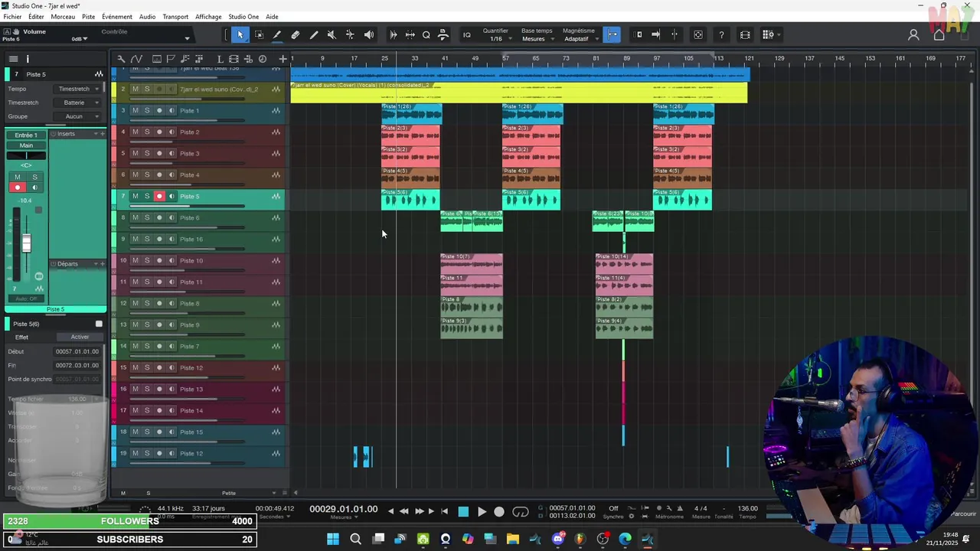Viewport: 980px width, 551px height.
Task: Click the Record transport button
Action: click(x=499, y=512)
